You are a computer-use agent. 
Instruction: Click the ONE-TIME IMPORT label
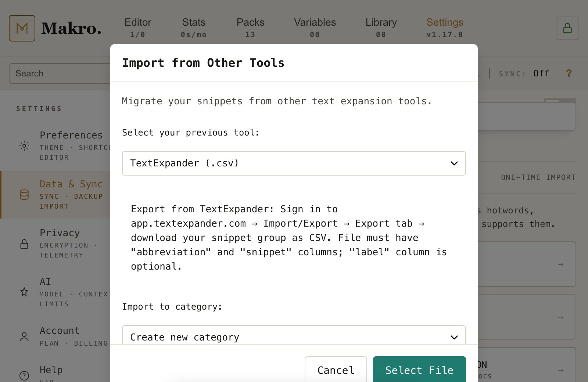pos(538,177)
